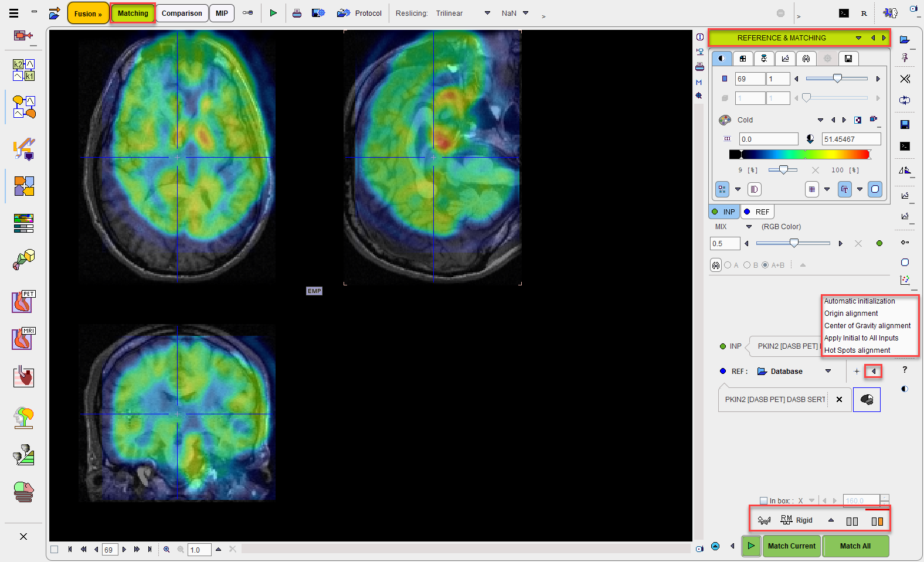Click the Cold colorbar gradient

click(800, 154)
